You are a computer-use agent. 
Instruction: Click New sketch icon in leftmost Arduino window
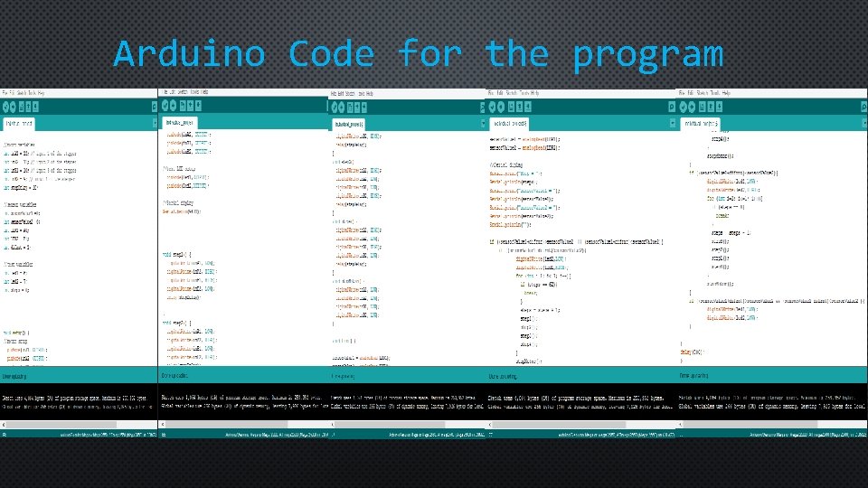tap(21, 107)
